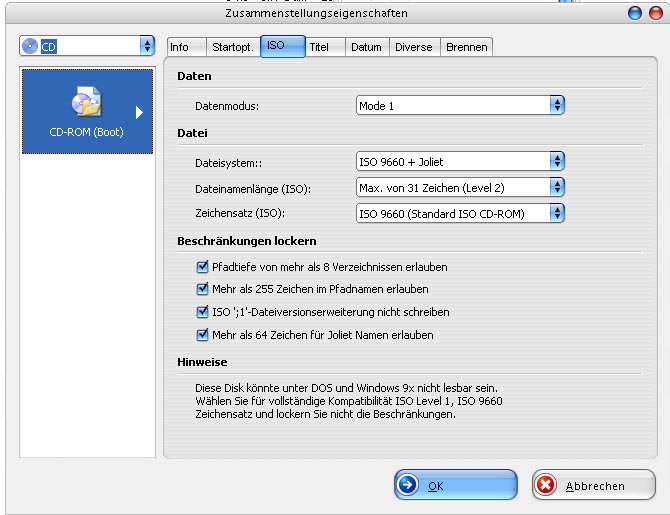Click the hint text about DOS and Windows 9x

point(349,401)
